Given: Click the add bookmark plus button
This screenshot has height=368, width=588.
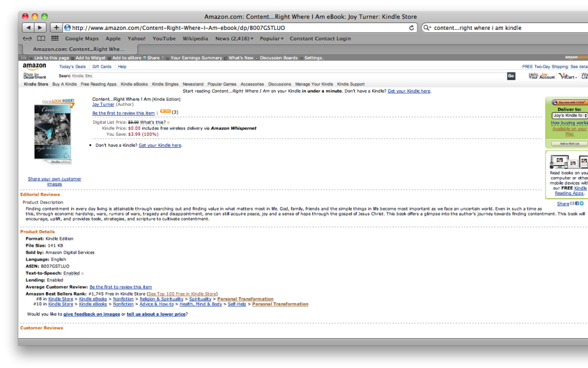Looking at the screenshot, I should coord(56,28).
